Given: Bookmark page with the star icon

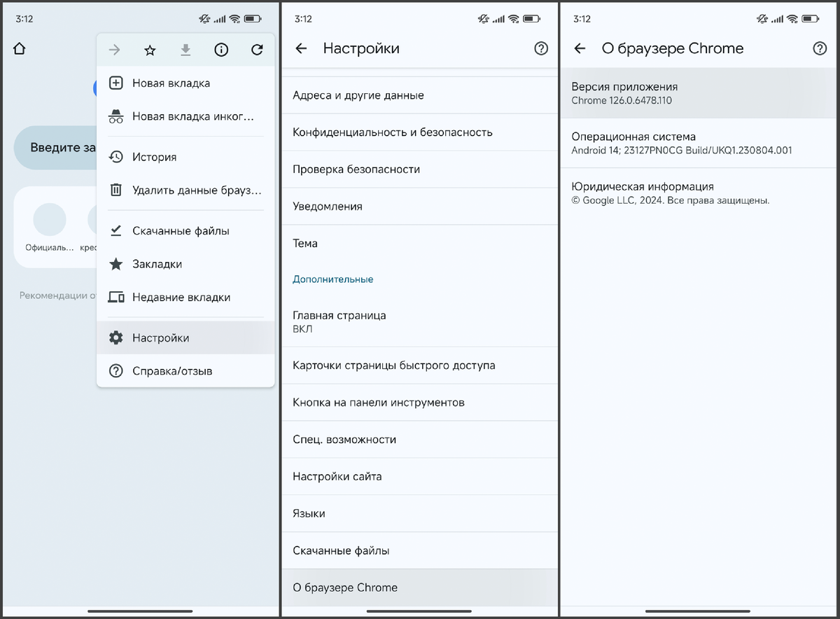Looking at the screenshot, I should coord(150,50).
